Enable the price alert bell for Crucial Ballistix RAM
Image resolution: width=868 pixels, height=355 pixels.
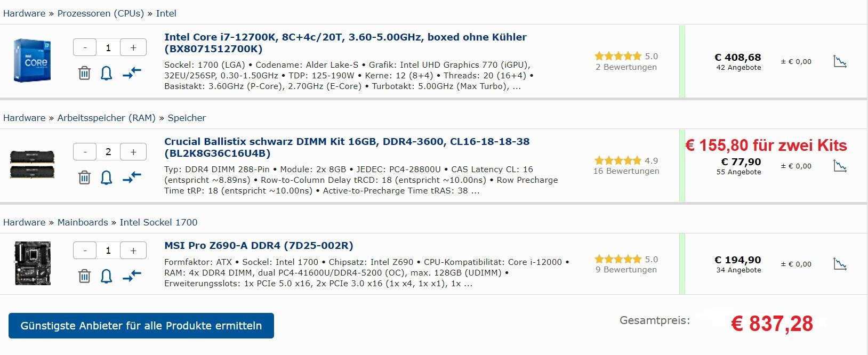[107, 177]
